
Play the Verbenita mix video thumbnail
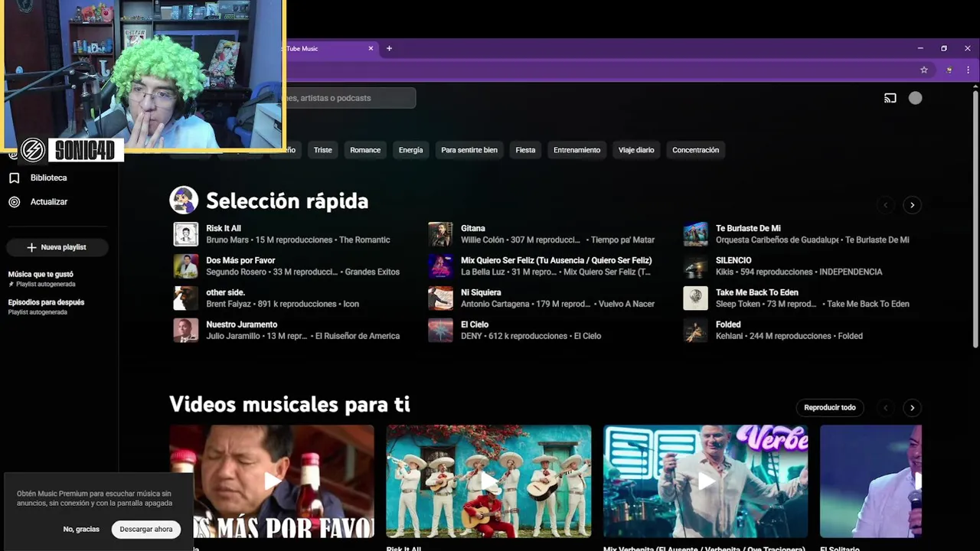coord(705,481)
